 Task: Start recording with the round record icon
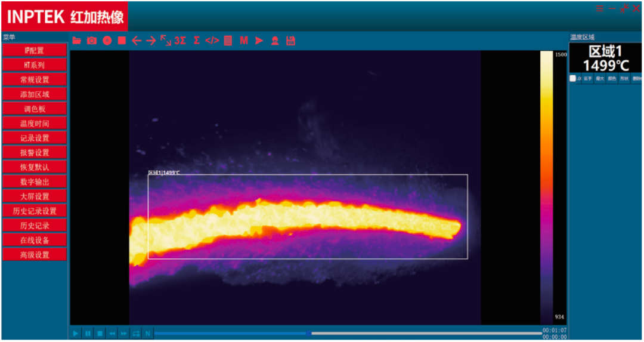click(107, 41)
